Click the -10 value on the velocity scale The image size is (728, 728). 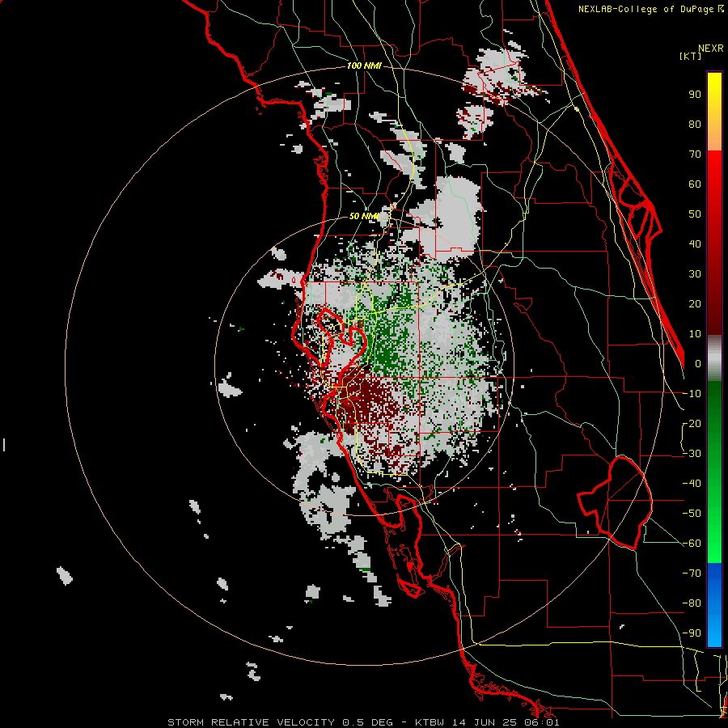tap(692, 394)
